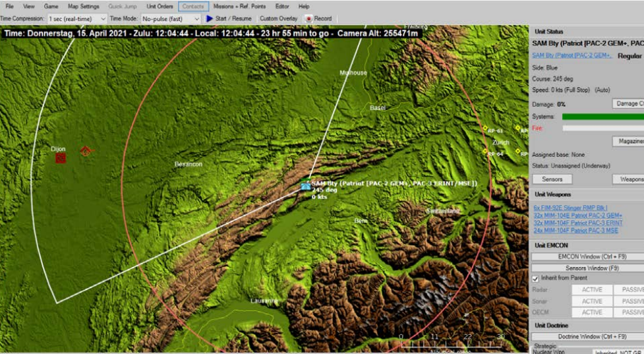Click the Damage Control button
The width and height of the screenshot is (644, 354).
628,103
